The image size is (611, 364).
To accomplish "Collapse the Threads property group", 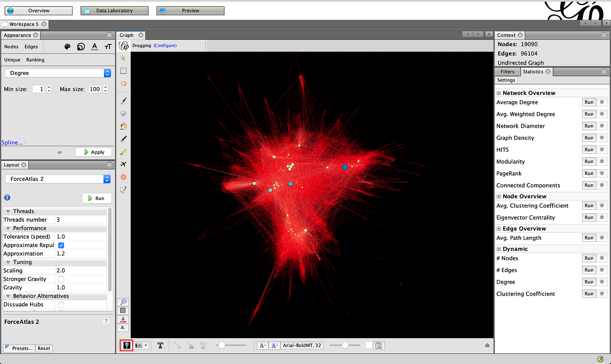I will [8, 211].
